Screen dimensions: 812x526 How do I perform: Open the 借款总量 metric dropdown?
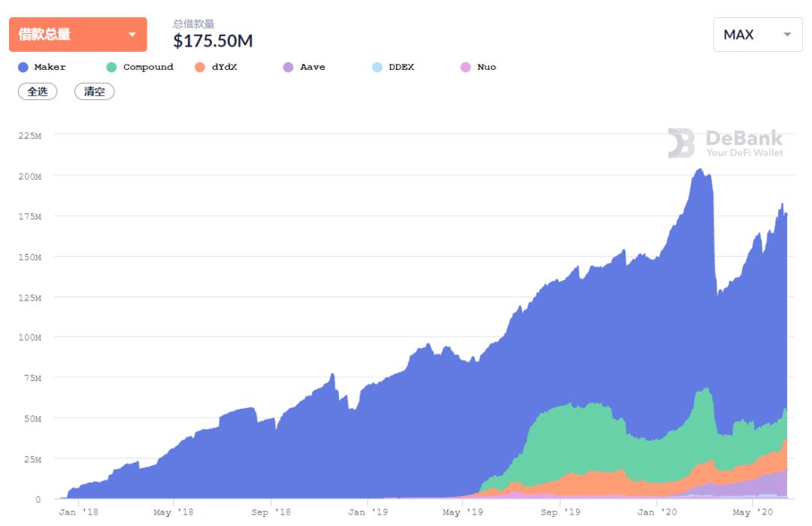[77, 34]
